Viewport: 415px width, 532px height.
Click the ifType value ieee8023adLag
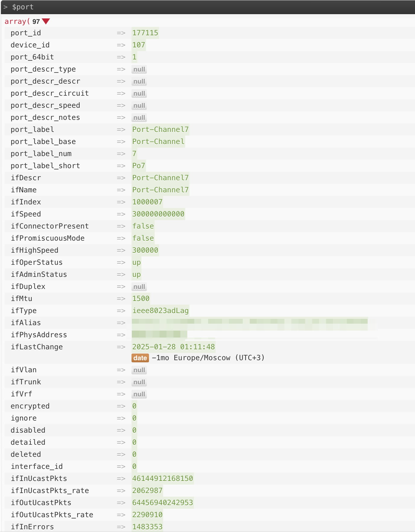160,311
